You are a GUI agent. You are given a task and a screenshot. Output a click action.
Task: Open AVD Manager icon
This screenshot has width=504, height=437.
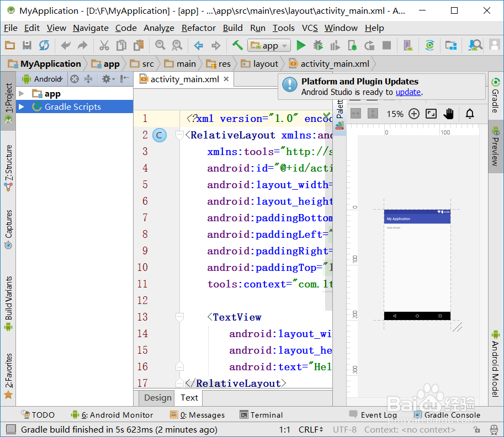[x=408, y=45]
